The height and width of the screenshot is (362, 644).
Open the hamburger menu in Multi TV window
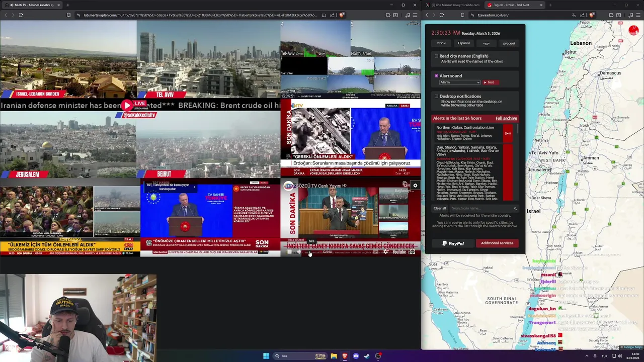pyautogui.click(x=415, y=15)
